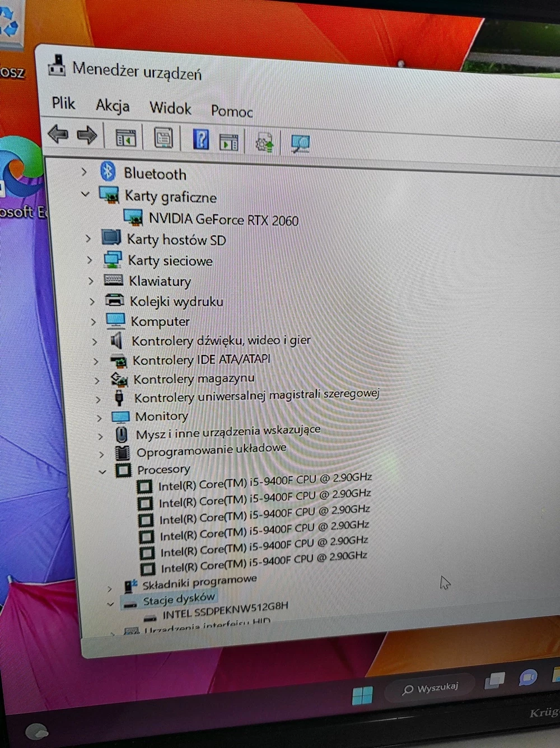Expand the Kolejki wydruku category

point(92,301)
